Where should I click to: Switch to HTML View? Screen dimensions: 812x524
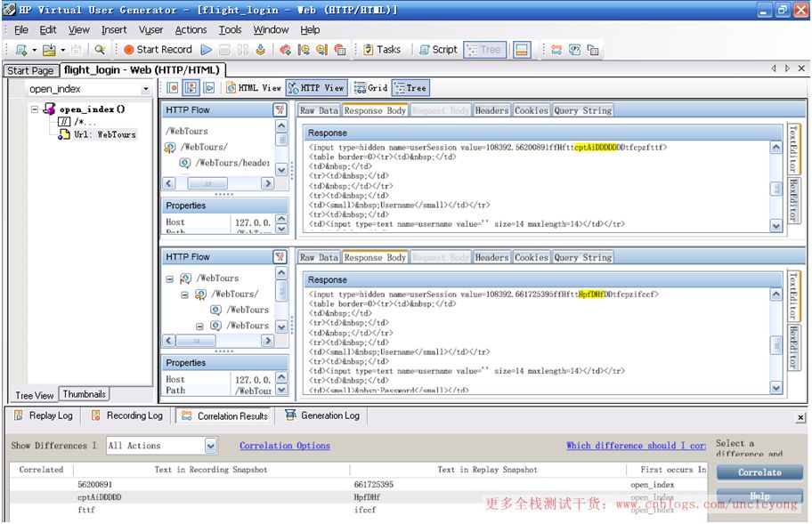254,88
